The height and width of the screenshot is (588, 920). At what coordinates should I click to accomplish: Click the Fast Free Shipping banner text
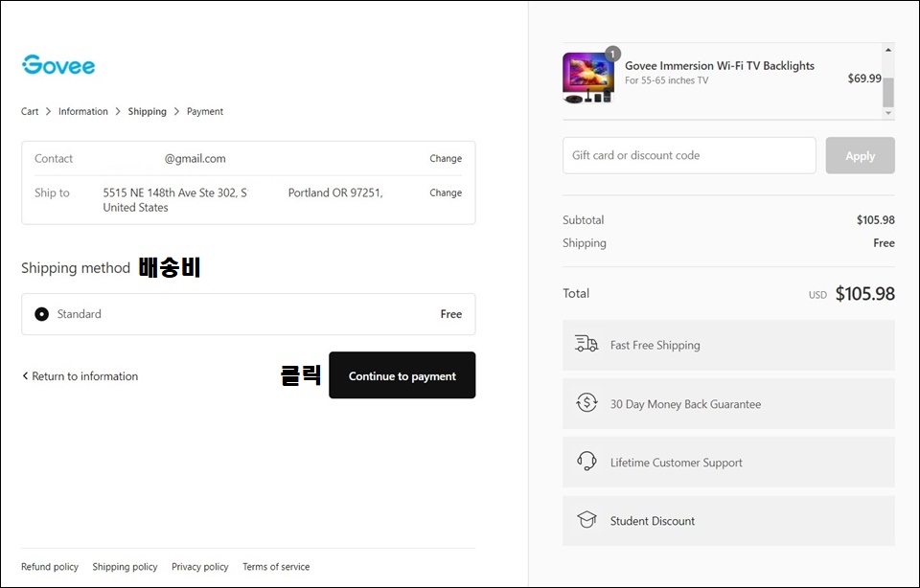655,346
